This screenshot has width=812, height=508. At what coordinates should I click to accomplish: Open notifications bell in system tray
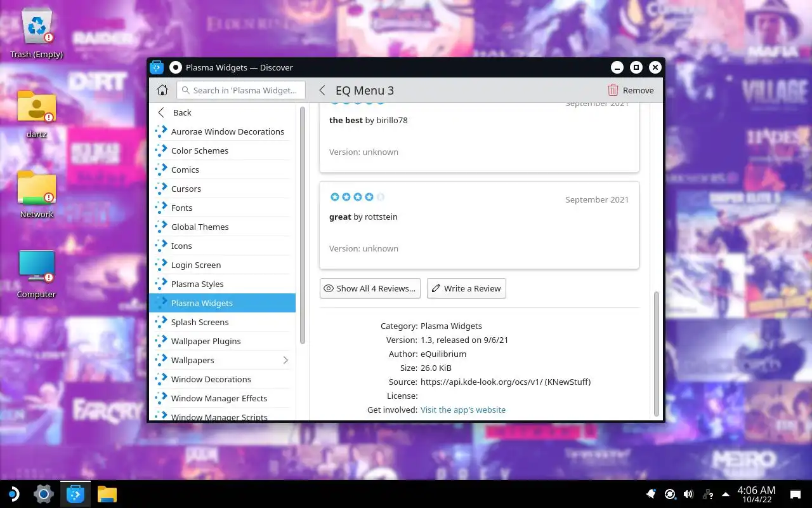[651, 494]
